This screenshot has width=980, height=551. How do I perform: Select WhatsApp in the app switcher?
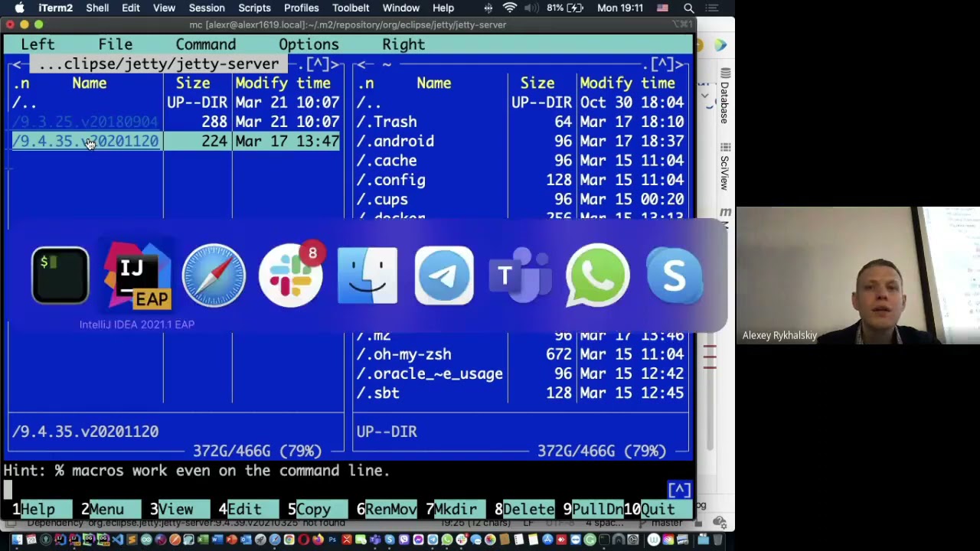[597, 275]
